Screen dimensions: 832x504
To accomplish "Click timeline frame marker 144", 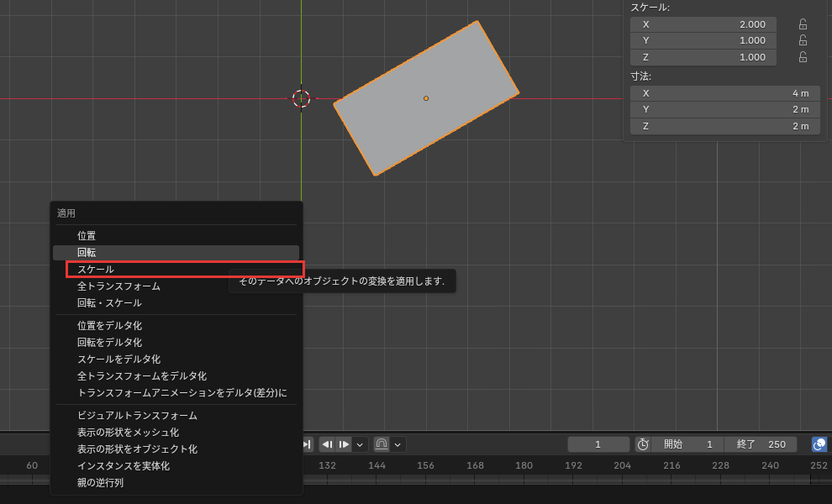I will (x=377, y=466).
